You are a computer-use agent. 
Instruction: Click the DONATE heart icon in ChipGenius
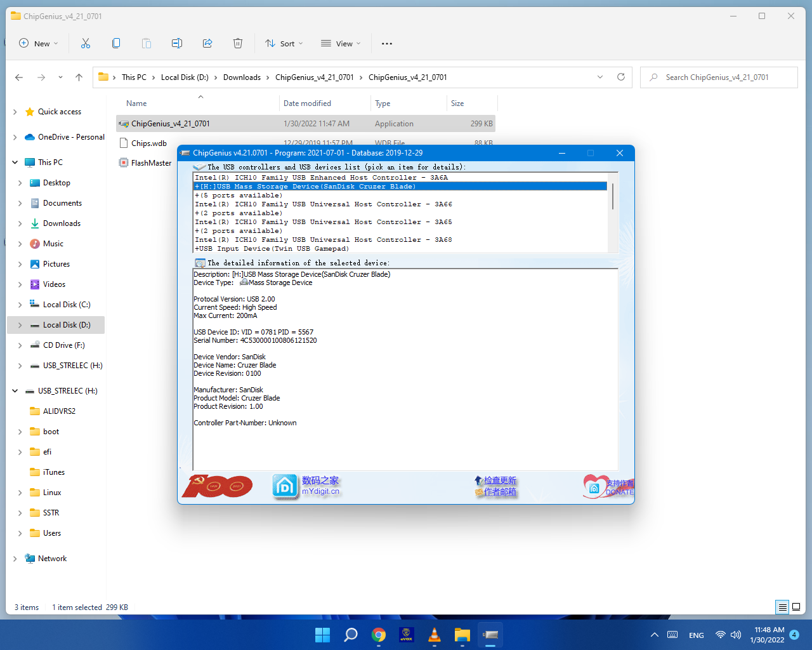click(x=608, y=486)
